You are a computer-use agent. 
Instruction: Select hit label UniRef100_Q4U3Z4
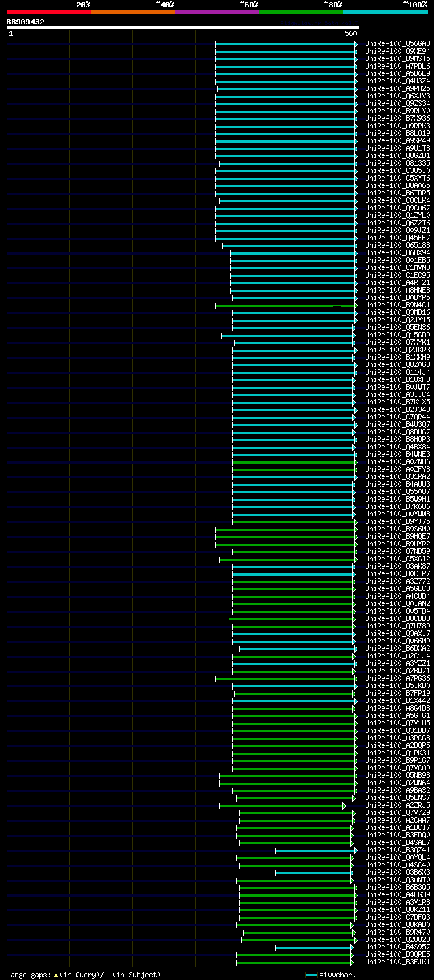pyautogui.click(x=397, y=81)
